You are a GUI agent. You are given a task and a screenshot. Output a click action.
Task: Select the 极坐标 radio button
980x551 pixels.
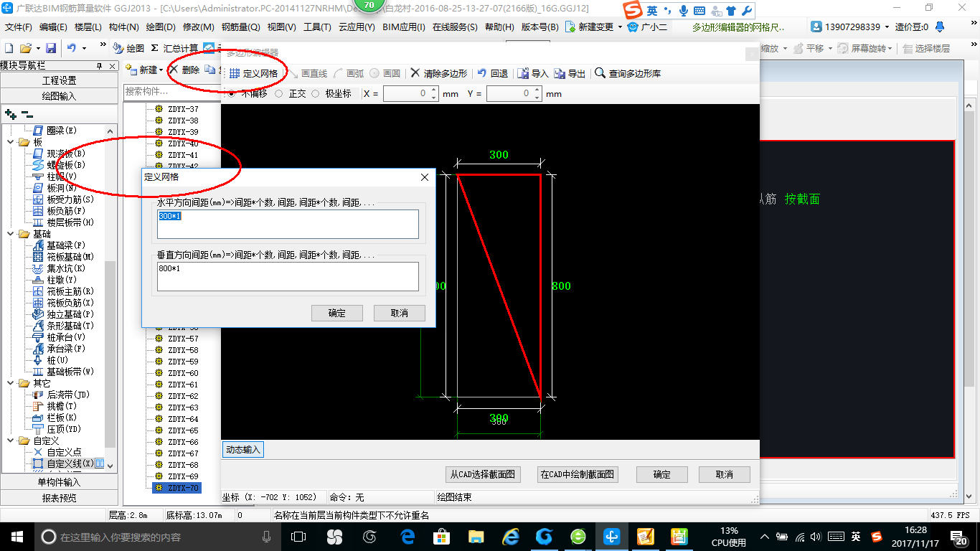(x=315, y=93)
